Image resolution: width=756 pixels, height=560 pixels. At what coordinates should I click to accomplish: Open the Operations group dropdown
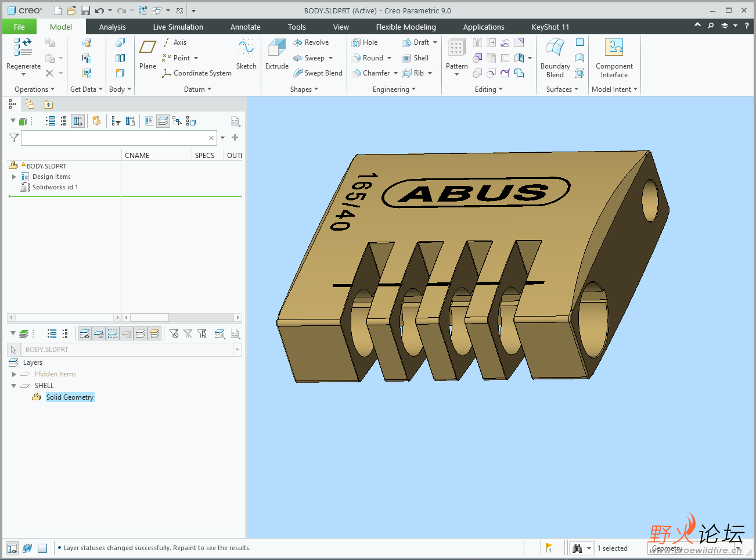pos(34,89)
